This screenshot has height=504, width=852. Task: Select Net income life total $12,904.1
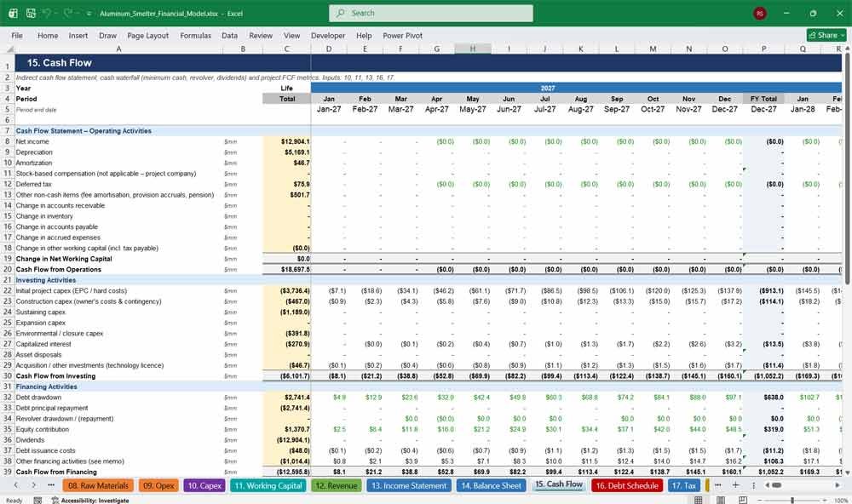286,141
